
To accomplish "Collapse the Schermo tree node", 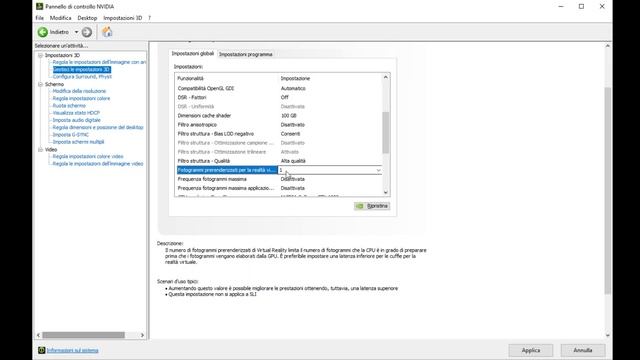I will 40,84.
